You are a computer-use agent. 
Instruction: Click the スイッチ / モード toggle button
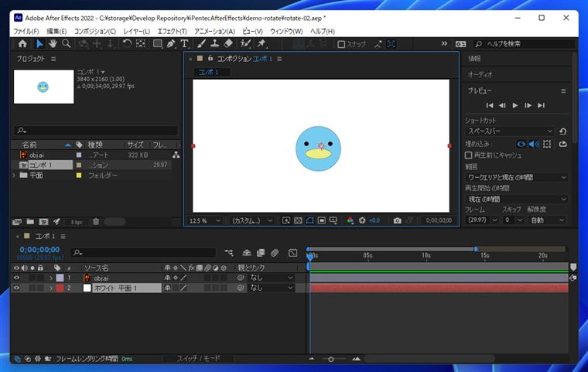pos(198,359)
